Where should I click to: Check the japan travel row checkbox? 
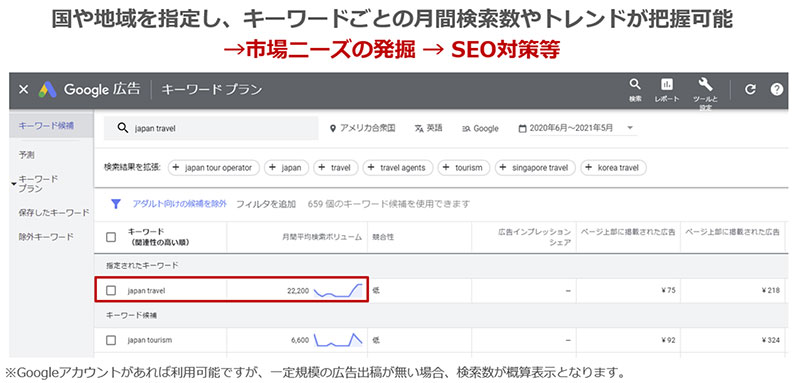111,291
